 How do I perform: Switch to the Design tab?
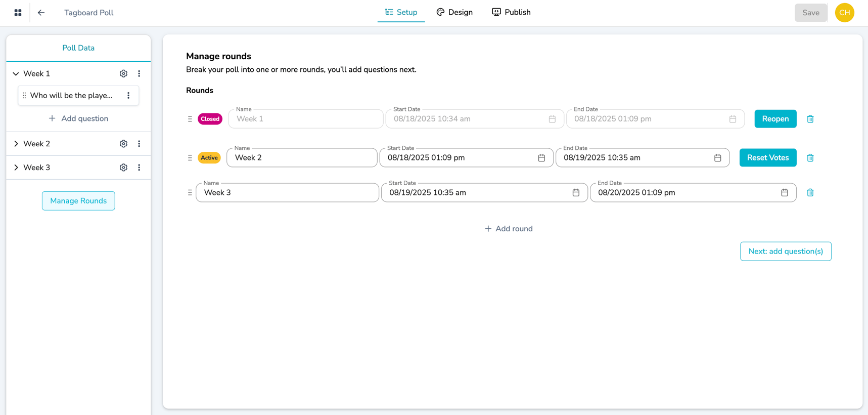pyautogui.click(x=454, y=13)
